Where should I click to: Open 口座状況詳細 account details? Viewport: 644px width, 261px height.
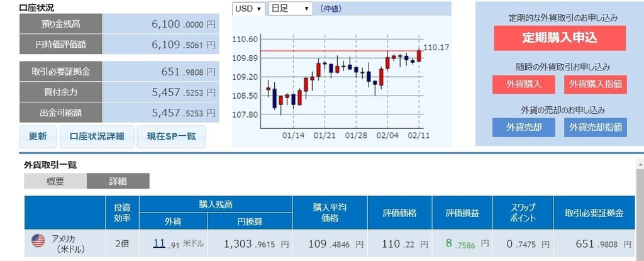click(x=97, y=137)
